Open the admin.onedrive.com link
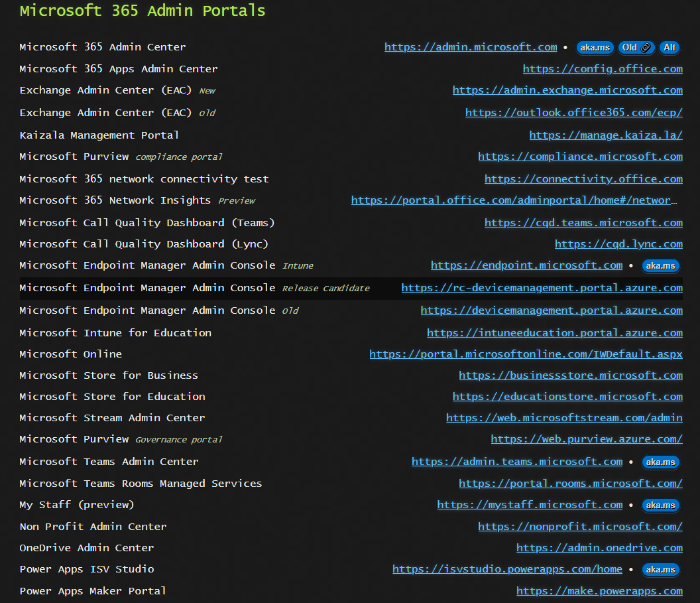Screen dimensions: 700x603 click(x=599, y=548)
